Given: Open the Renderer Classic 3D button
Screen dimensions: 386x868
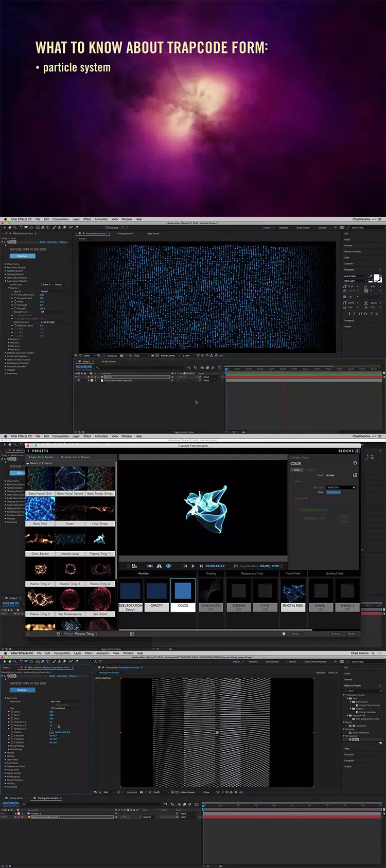Looking at the screenshot, I should [x=333, y=672].
